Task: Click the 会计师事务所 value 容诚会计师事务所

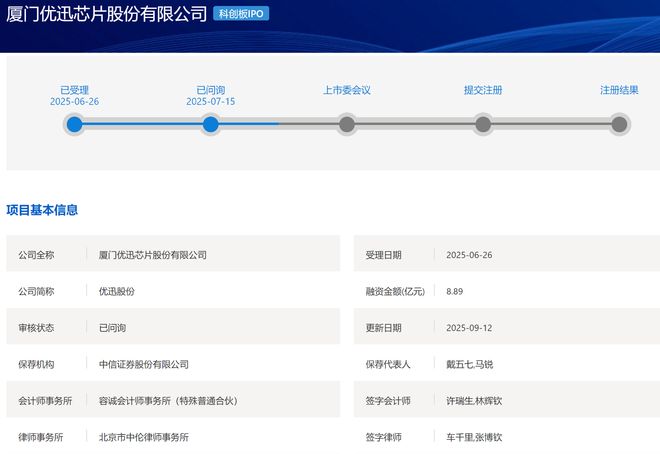Action: [x=168, y=401]
